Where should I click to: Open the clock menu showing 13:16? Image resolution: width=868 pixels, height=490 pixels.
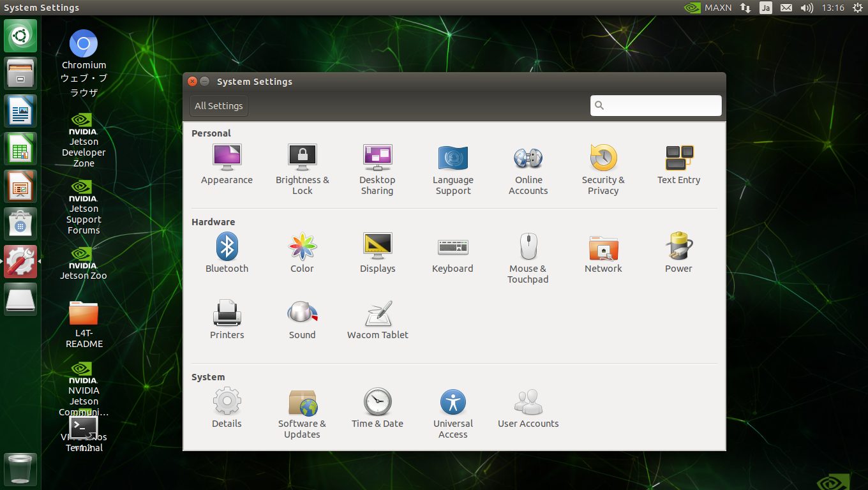click(x=833, y=8)
